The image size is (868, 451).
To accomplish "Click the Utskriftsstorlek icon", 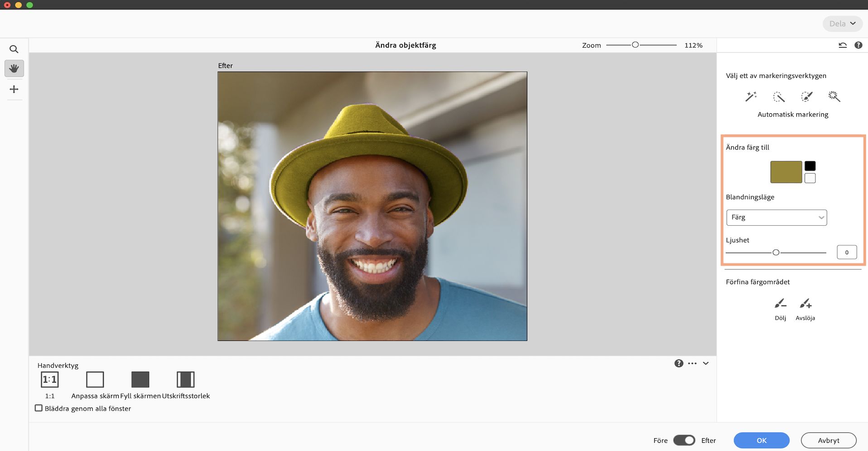I will tap(186, 379).
